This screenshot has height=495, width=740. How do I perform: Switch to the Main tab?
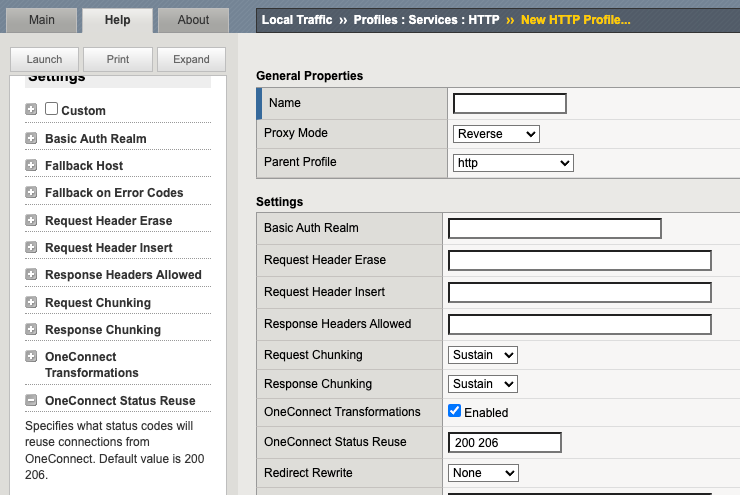(41, 20)
